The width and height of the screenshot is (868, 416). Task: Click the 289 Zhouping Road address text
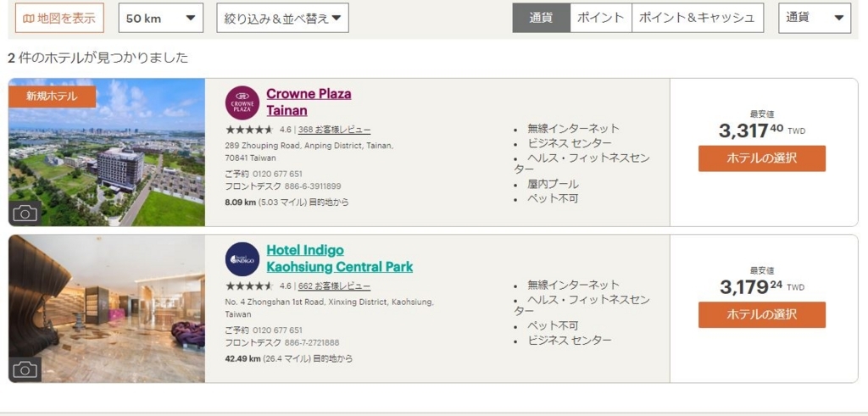click(x=309, y=152)
